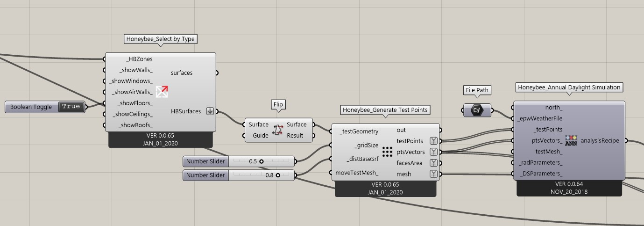Click the 0.8 Number Slider handle
Image resolution: width=644 pixels, height=226 pixels.
tap(278, 175)
